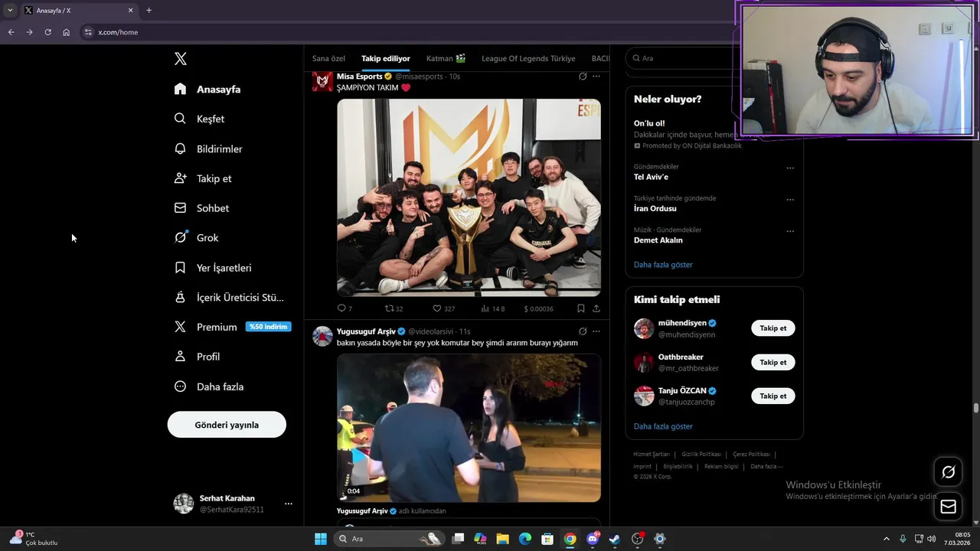Open Anasayfa from the sidebar
This screenshot has width=980, height=551.
tap(207, 89)
